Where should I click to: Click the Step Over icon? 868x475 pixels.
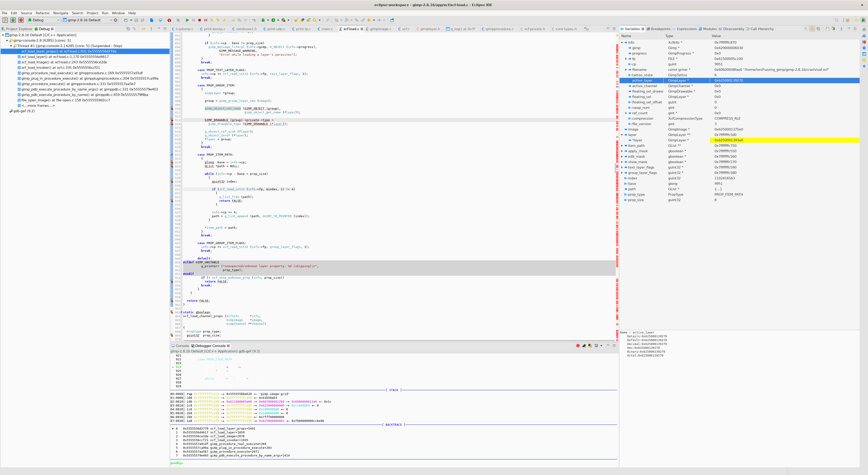coord(218,20)
